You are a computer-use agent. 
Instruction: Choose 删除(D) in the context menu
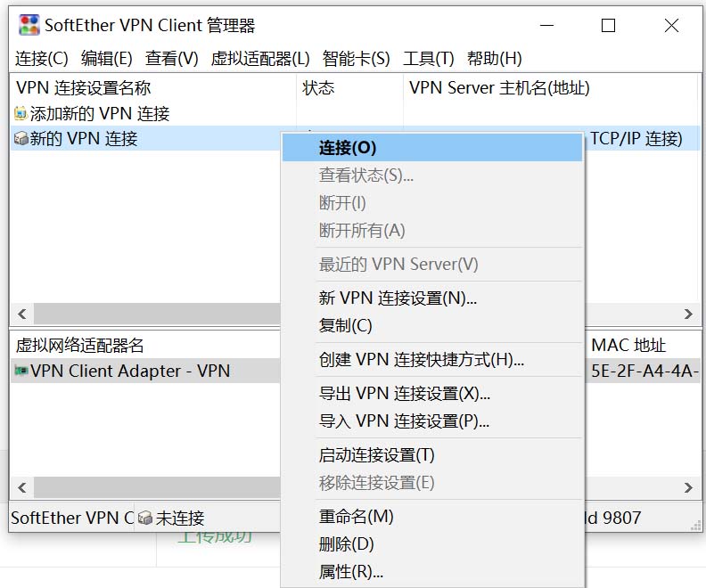point(346,544)
